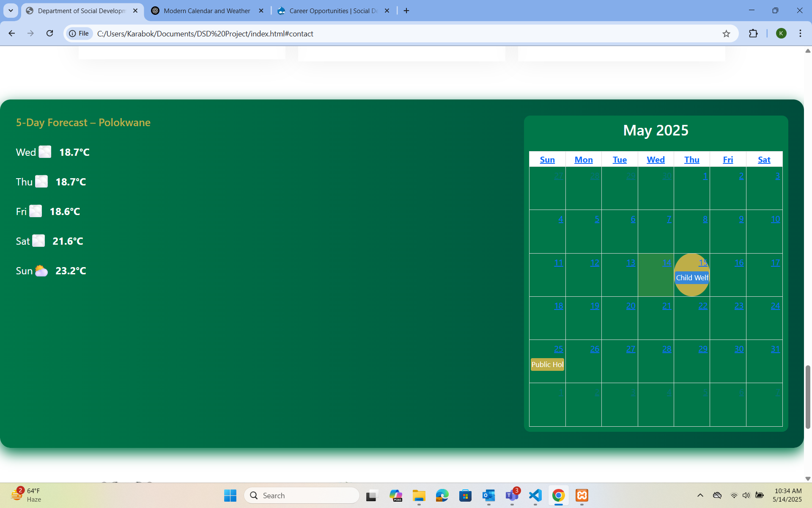The height and width of the screenshot is (508, 812).
Task: Expand the tab search dropdown arrow
Action: coord(11,11)
